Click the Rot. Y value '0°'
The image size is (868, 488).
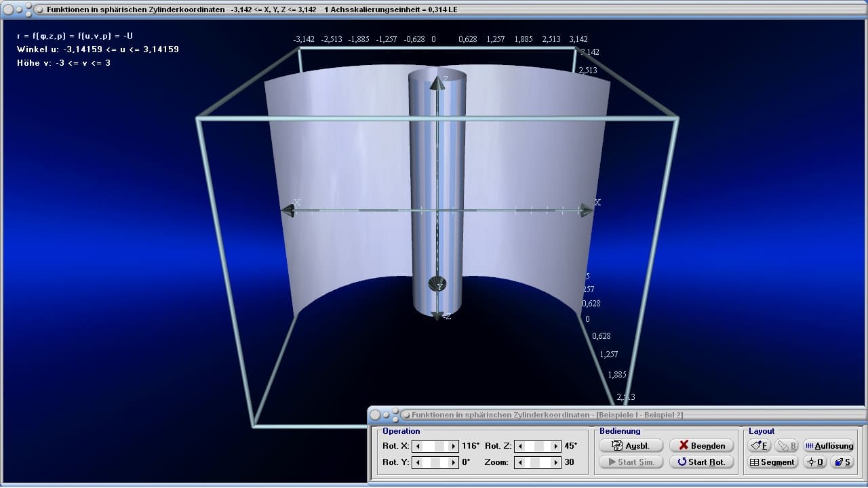point(466,462)
